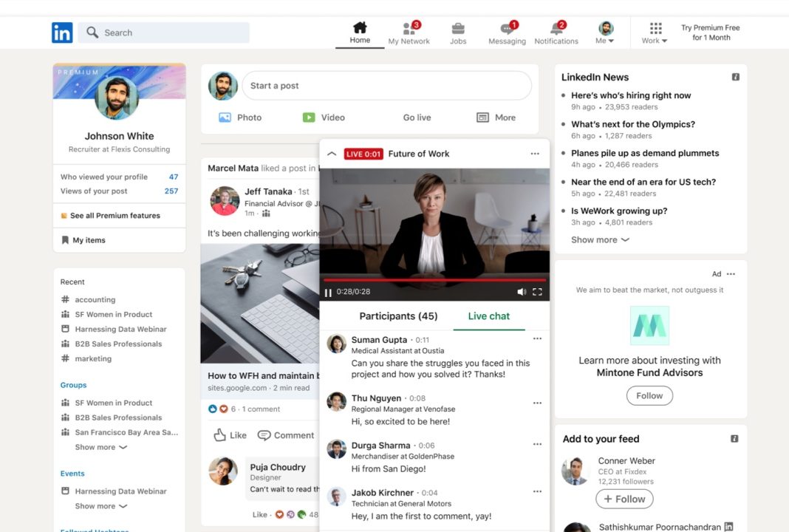
Task: Click the Start a post field
Action: click(x=386, y=86)
